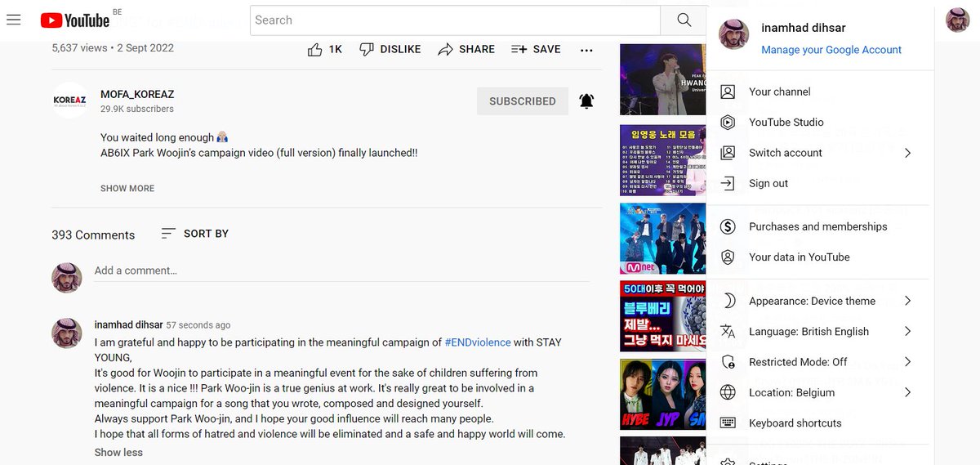Viewport: 980px width, 465px height.
Task: Click inamhad dihsar commenter name
Action: 128,324
